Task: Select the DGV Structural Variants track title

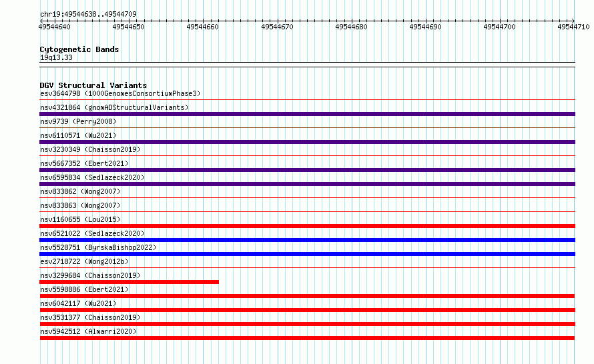Action: tap(93, 85)
